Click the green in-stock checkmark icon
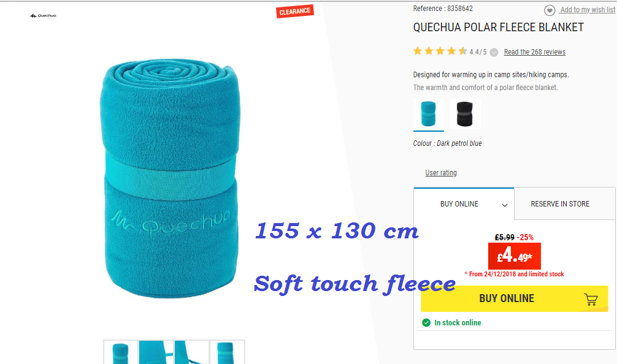 coord(426,323)
